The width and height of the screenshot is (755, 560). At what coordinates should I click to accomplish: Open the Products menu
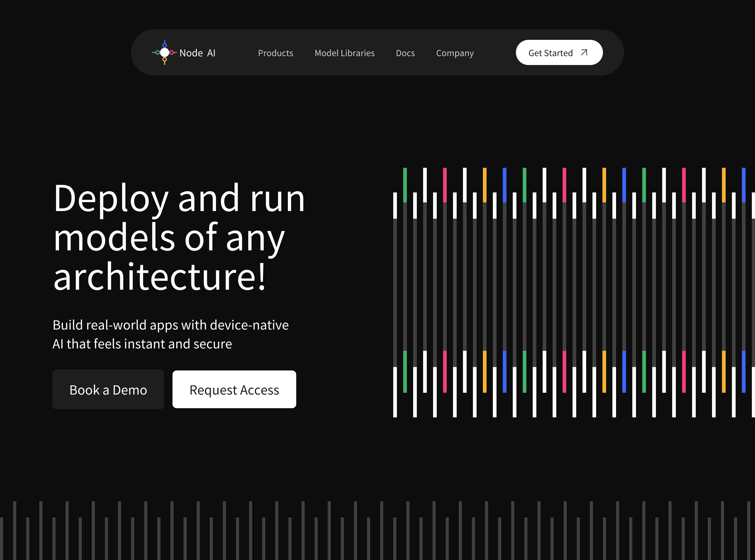click(x=276, y=53)
